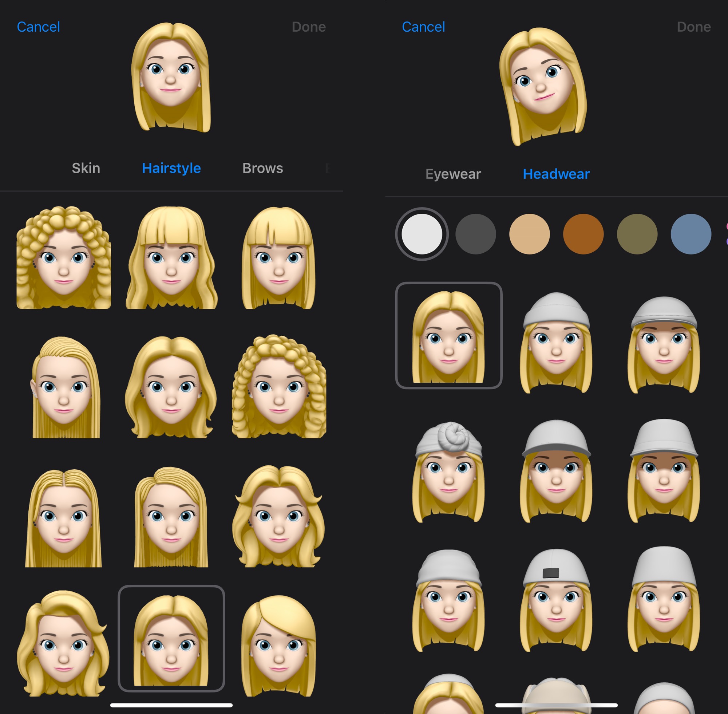Choose the voluminous side-swept wavy hairstyle
Viewport: 728px width, 714px height.
[63, 643]
